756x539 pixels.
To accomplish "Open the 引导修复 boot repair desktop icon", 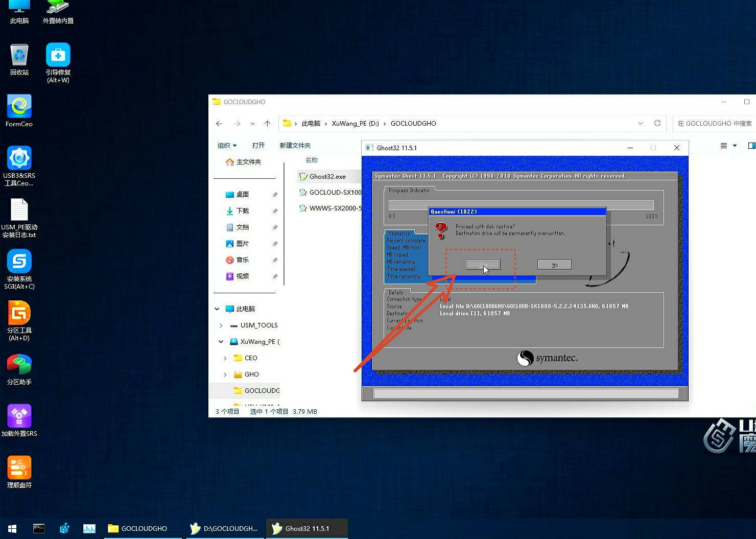I will tap(58, 55).
